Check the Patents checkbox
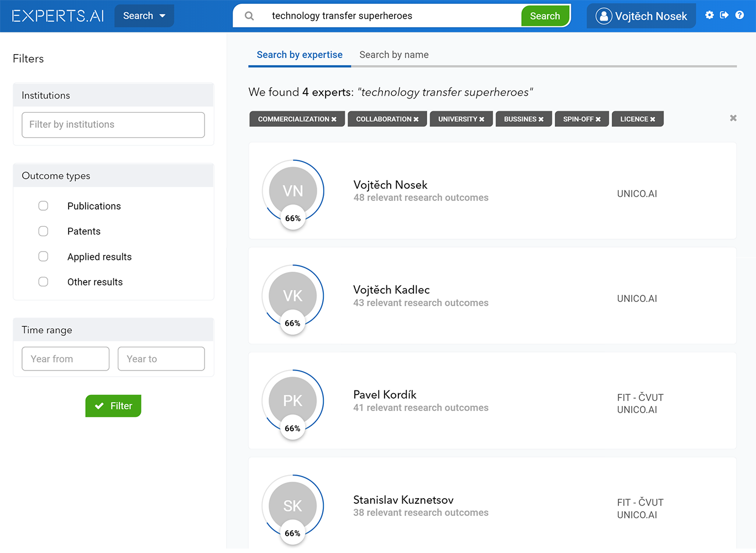This screenshot has height=553, width=756. coord(43,231)
